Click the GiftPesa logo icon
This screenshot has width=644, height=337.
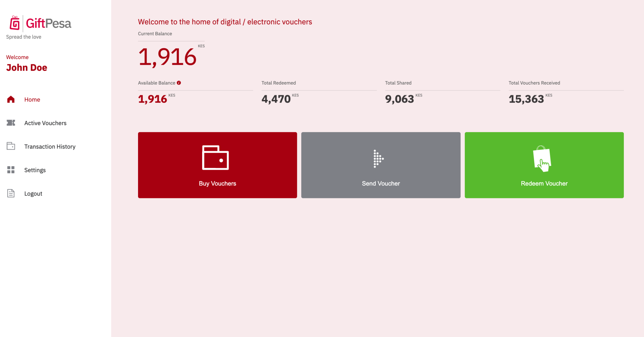click(x=14, y=23)
